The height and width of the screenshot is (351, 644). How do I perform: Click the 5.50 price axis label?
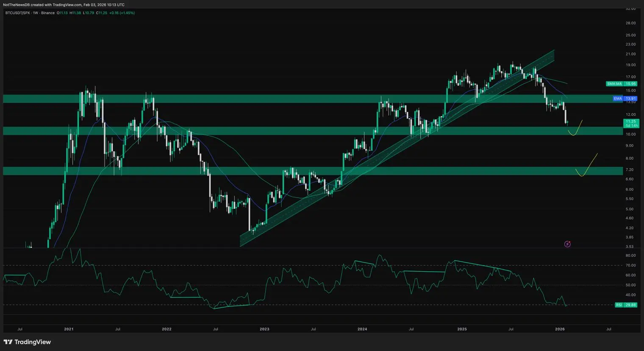pyautogui.click(x=630, y=199)
